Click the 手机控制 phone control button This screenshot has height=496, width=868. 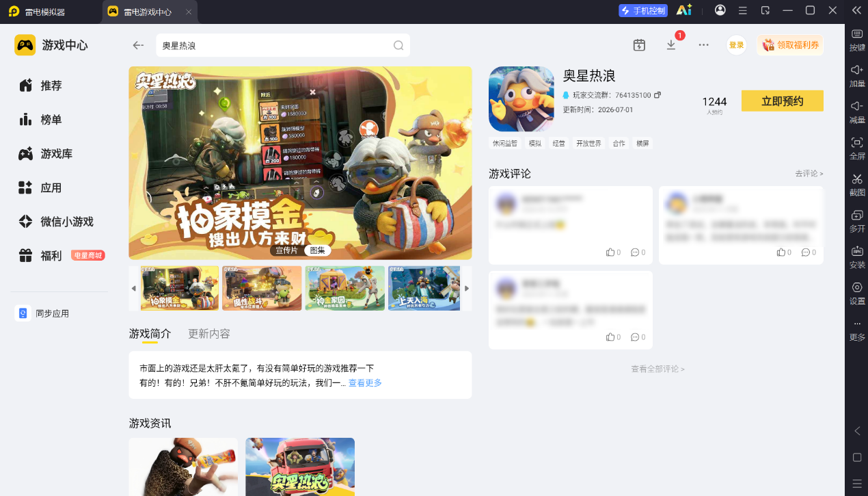click(643, 10)
